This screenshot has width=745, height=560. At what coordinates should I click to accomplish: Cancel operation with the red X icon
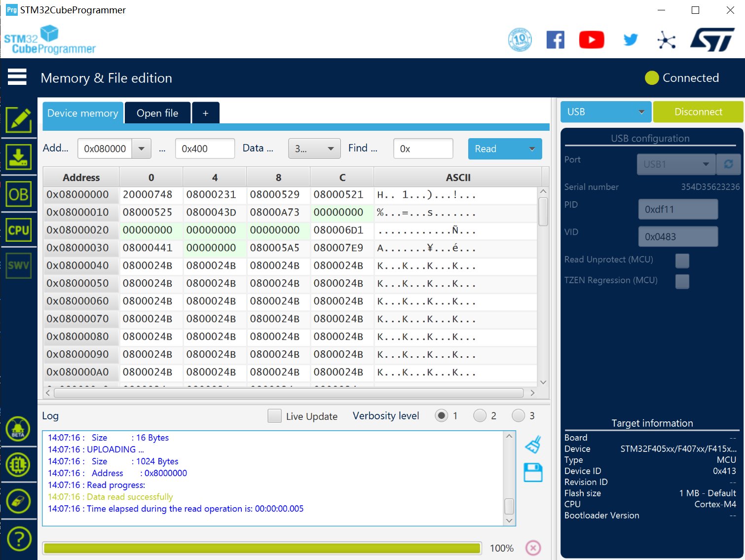pos(533,548)
